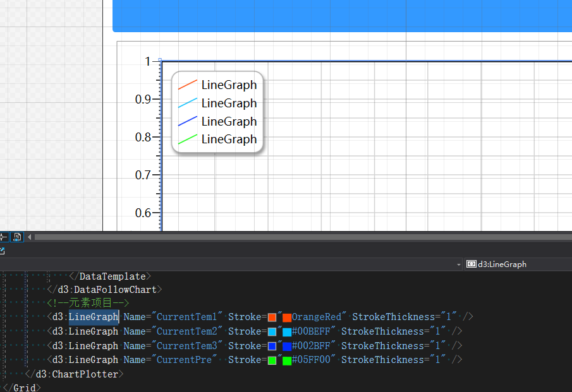Viewport: 572px width, 392px height.
Task: Click the element tag icon beside d3:LineGraph
Action: click(x=470, y=264)
